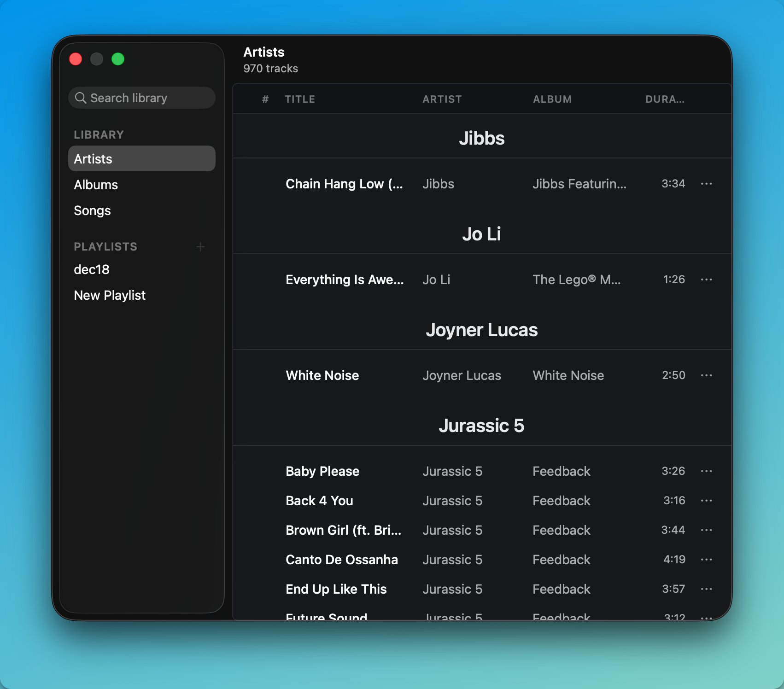
Task: Select the White Noise track title
Action: [322, 375]
